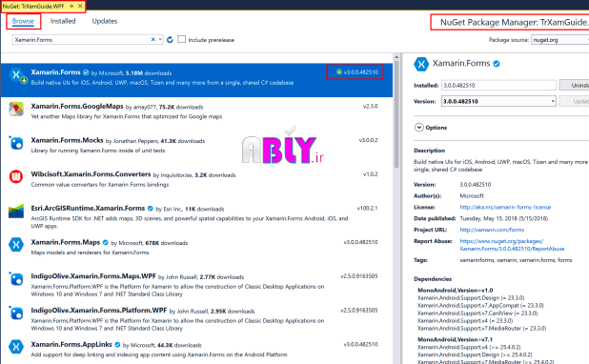Click the Date published value May 15, 2018

pos(504,218)
